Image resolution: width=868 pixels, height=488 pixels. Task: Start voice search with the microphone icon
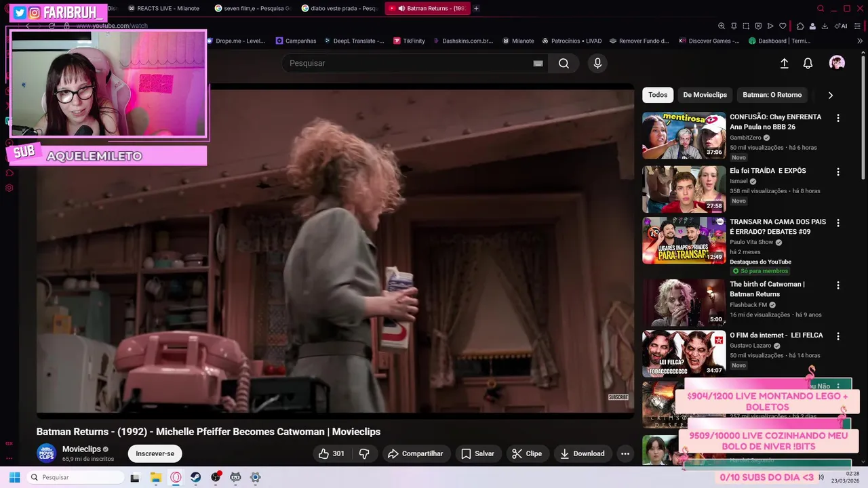click(x=597, y=63)
